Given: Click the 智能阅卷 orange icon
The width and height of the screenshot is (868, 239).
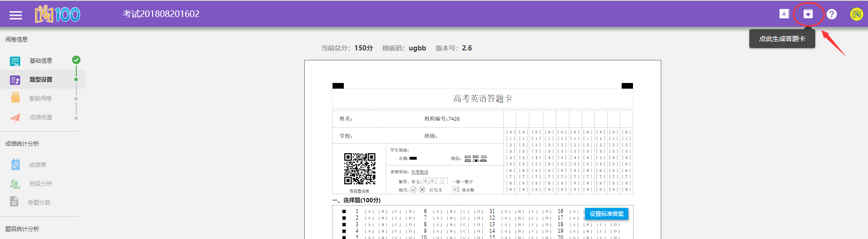Looking at the screenshot, I should 16,98.
